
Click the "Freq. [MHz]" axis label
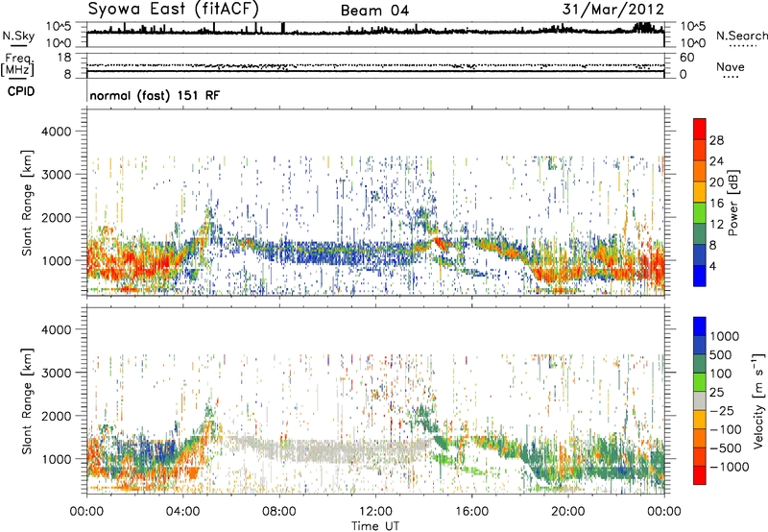[x=17, y=65]
